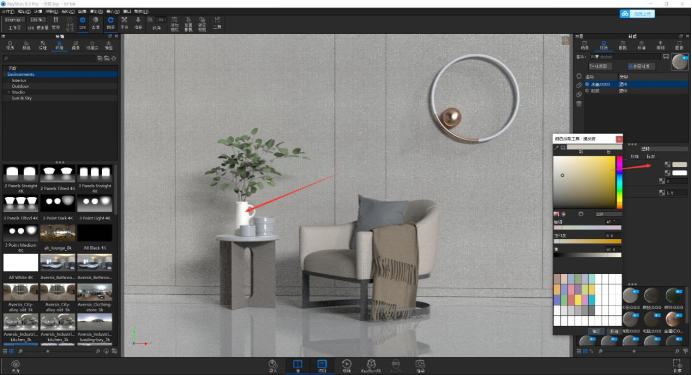Image resolution: width=692 pixels, height=375 pixels.
Task: Click filter funnel icon below material balls
Action: 684,351
